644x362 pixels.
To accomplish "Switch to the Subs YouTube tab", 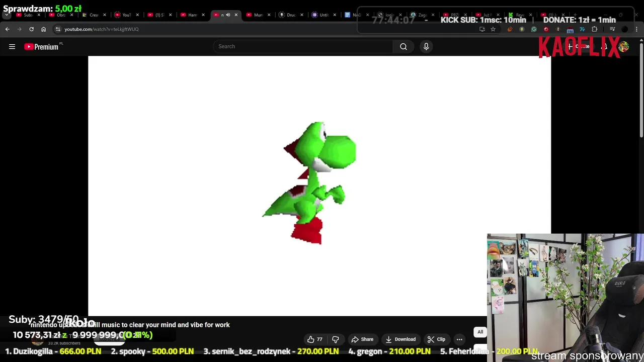I will [29, 15].
